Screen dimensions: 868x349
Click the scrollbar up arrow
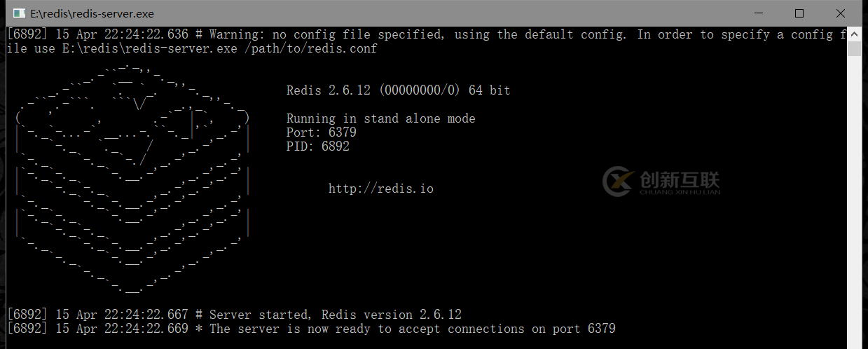point(854,34)
